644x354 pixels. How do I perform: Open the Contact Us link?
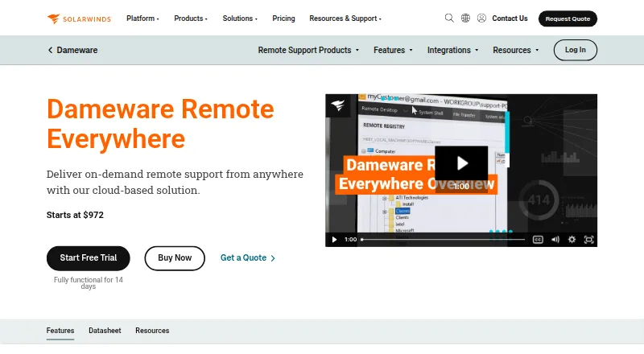[510, 19]
